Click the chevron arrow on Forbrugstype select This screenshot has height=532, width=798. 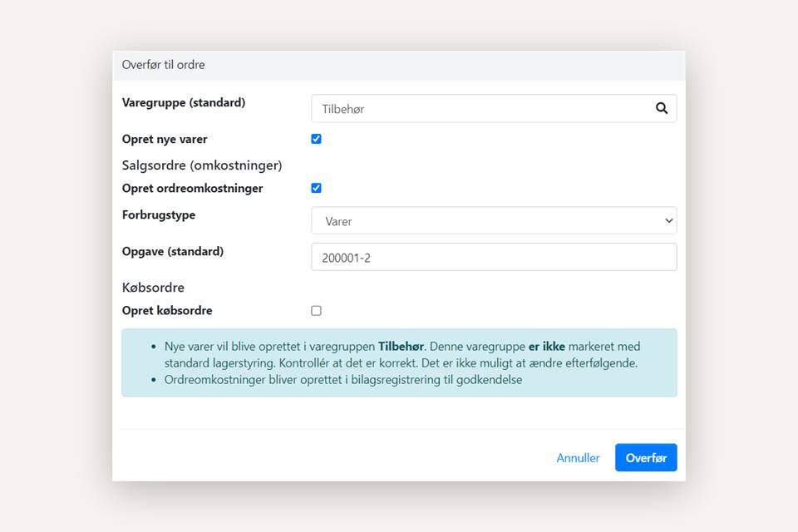[x=668, y=221]
